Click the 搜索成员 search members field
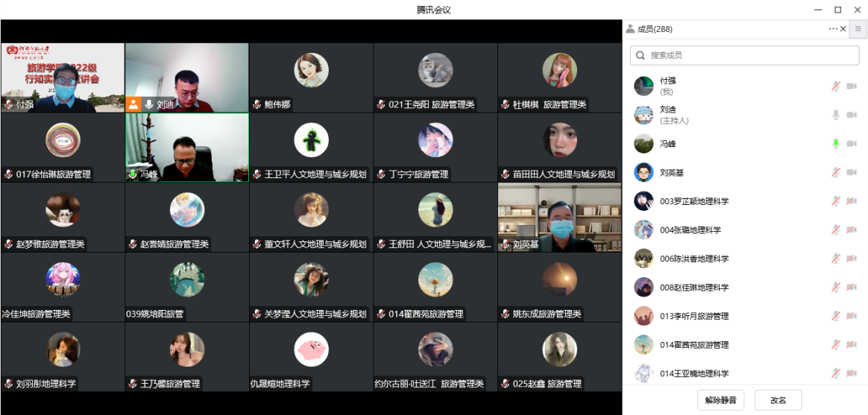The width and height of the screenshot is (868, 415). (746, 55)
